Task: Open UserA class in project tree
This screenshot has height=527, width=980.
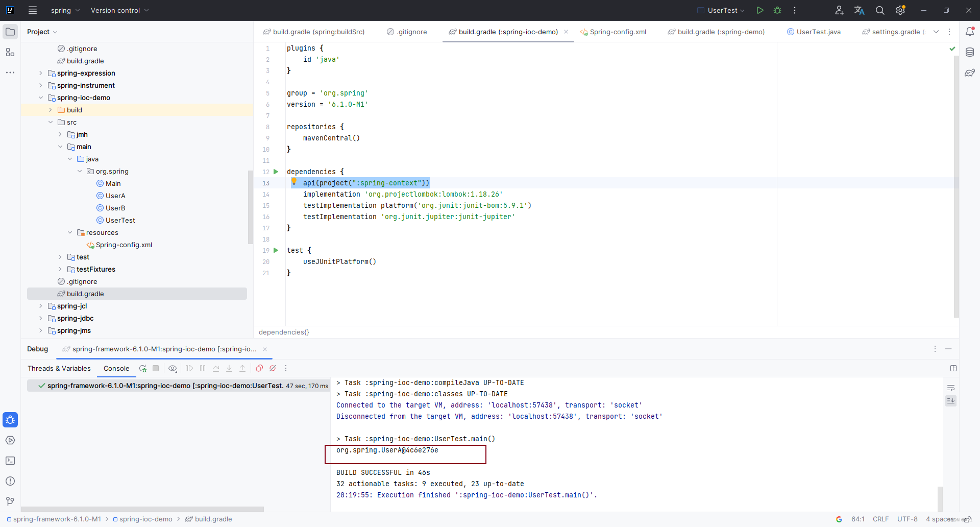Action: tap(115, 196)
